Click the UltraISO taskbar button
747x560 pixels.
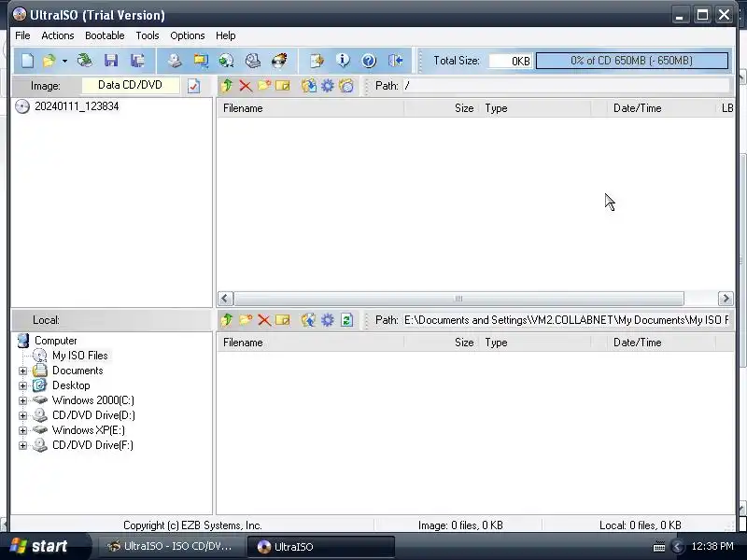click(320, 546)
